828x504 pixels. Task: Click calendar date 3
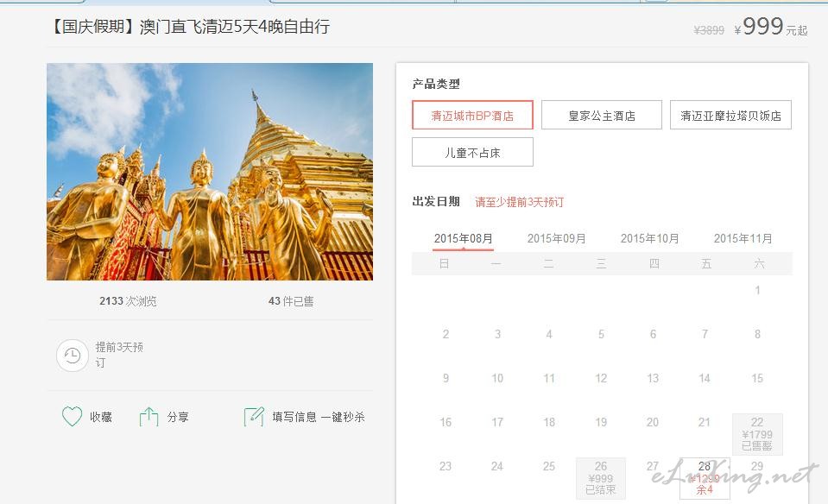(497, 334)
